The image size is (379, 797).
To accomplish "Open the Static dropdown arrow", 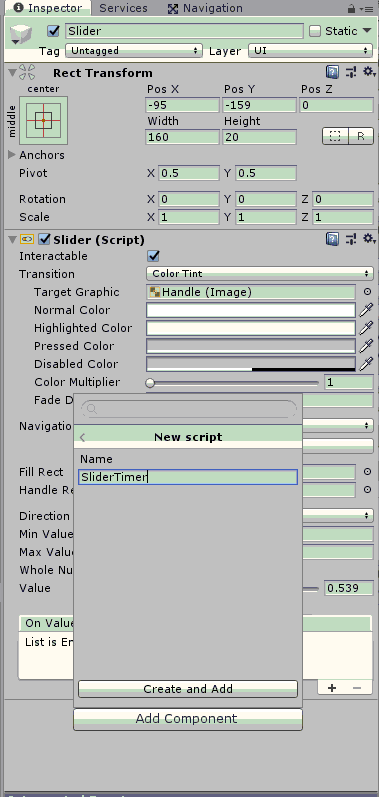I will [367, 31].
